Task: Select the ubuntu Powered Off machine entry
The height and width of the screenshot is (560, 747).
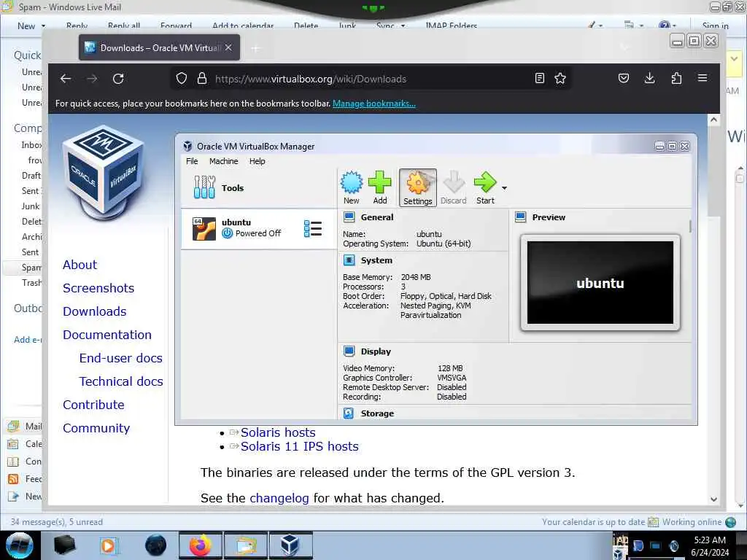Action: click(259, 228)
